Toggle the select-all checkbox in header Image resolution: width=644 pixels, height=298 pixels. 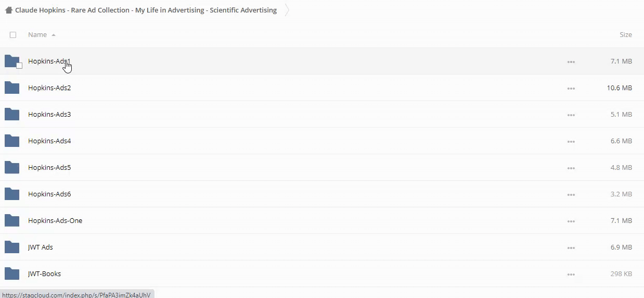coord(13,35)
